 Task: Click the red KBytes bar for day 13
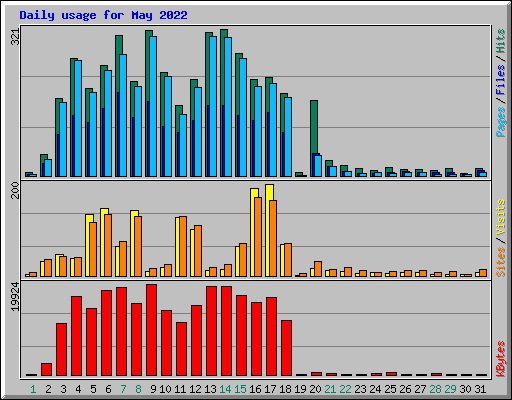click(211, 331)
